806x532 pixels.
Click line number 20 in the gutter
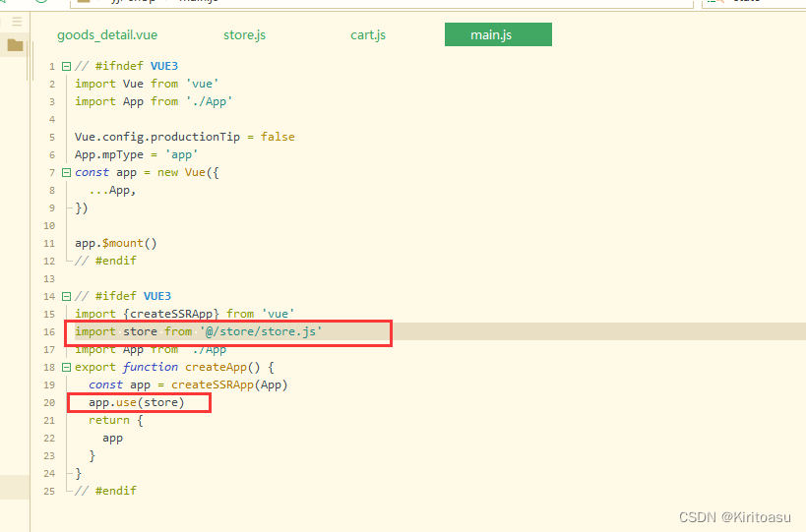click(49, 402)
